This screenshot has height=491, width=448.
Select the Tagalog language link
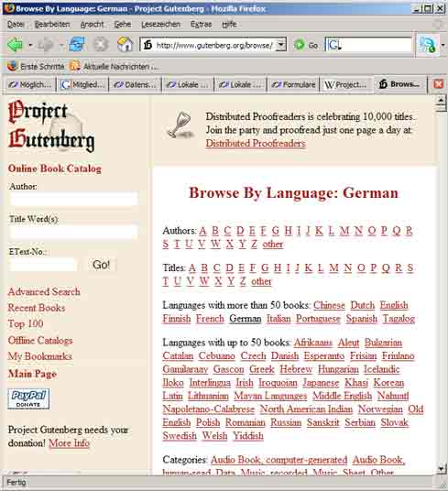click(x=399, y=319)
